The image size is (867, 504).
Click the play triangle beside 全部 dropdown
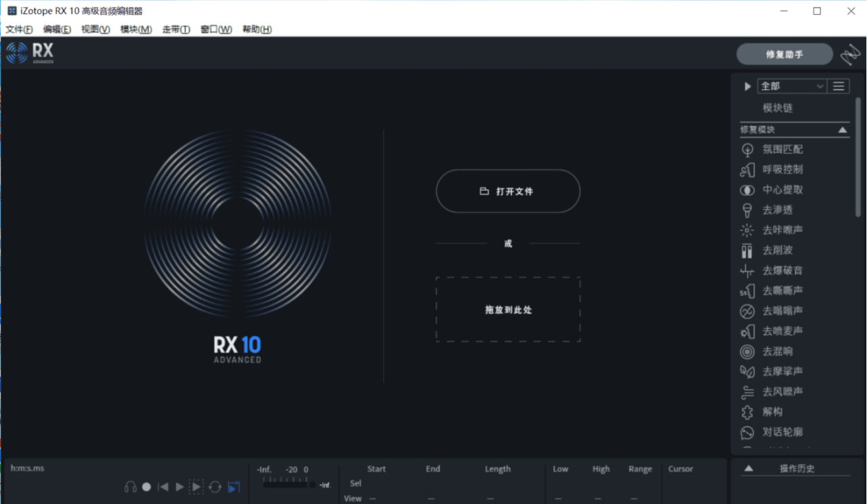(748, 86)
